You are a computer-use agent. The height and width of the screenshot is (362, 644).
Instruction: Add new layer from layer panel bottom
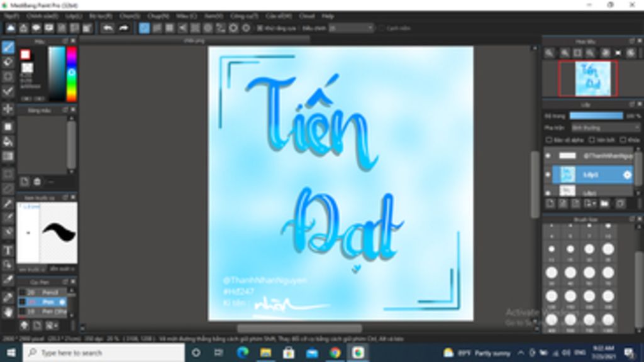pos(550,204)
